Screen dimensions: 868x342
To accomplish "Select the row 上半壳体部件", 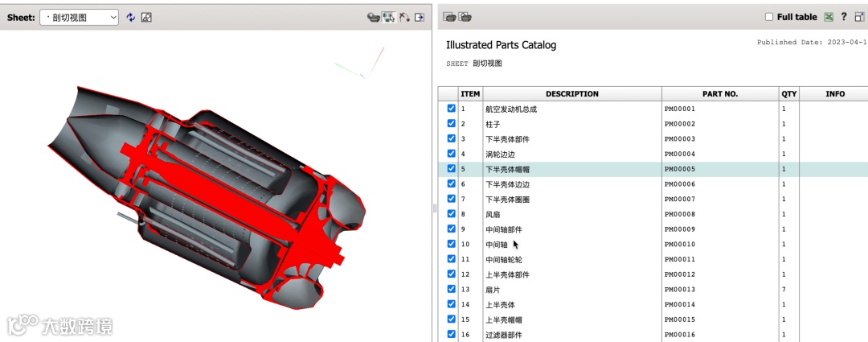I will [653, 274].
